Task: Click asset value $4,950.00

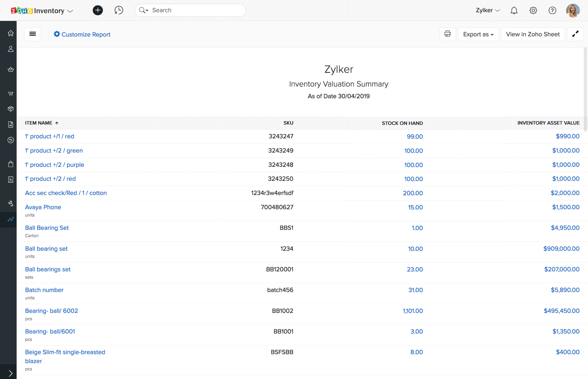Action: click(x=565, y=228)
